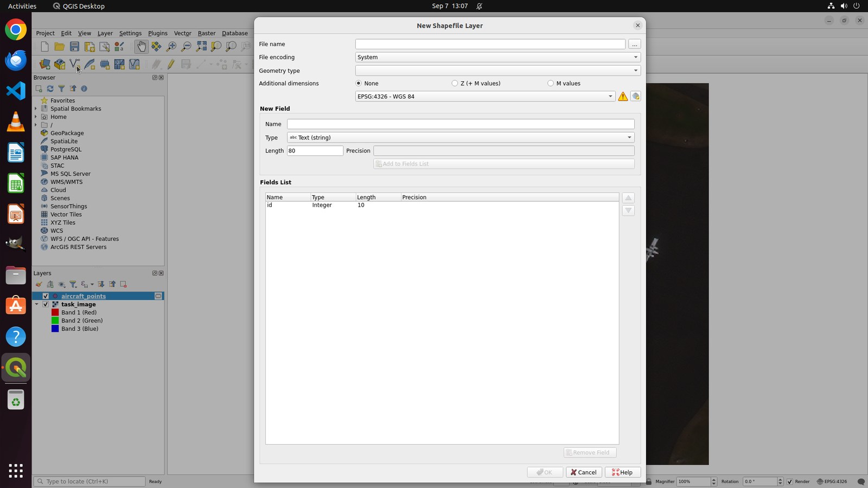Screen dimensions: 868x488
Task: Click the Select CRS globe icon
Action: coord(635,97)
